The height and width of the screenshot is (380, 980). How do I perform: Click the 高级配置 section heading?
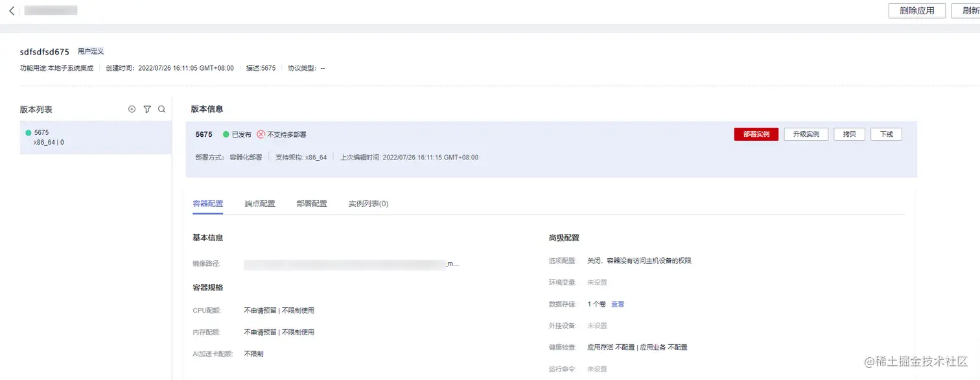tap(564, 238)
